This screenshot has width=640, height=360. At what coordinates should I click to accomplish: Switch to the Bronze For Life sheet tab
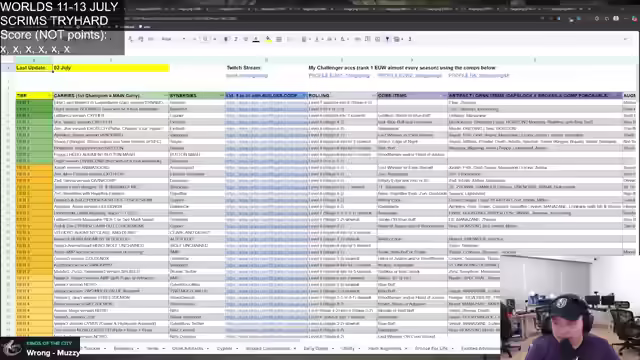click(431, 349)
